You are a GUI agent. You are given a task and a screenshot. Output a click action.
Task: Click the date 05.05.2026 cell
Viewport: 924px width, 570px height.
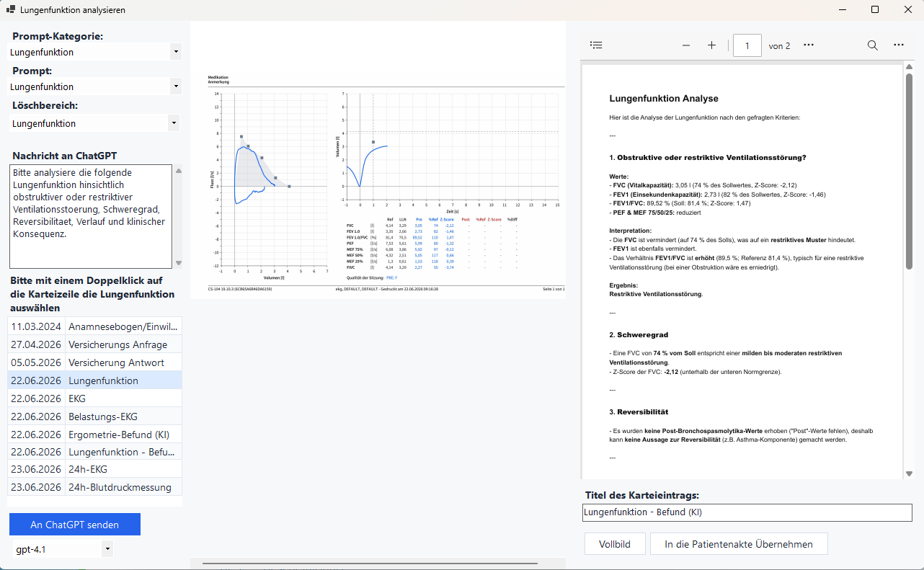pyautogui.click(x=36, y=362)
